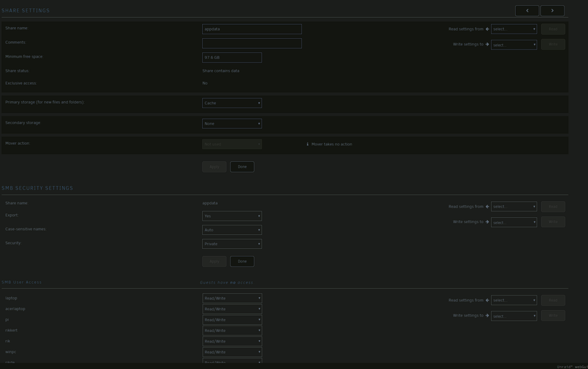Change laptop user access dropdown
588x369 pixels.
pyautogui.click(x=232, y=298)
